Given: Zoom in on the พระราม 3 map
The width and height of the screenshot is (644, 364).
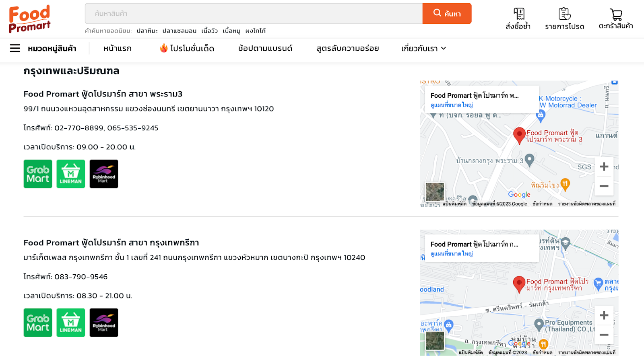Looking at the screenshot, I should (x=604, y=167).
